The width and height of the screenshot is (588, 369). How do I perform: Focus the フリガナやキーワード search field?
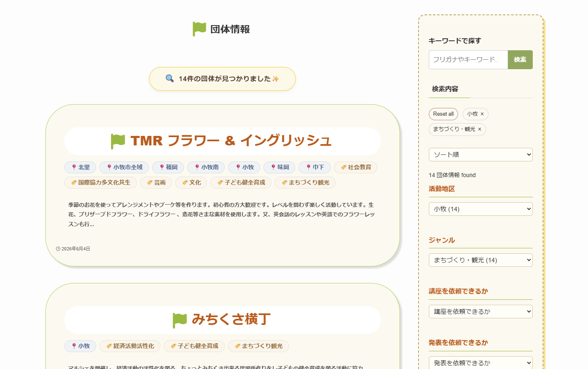468,60
